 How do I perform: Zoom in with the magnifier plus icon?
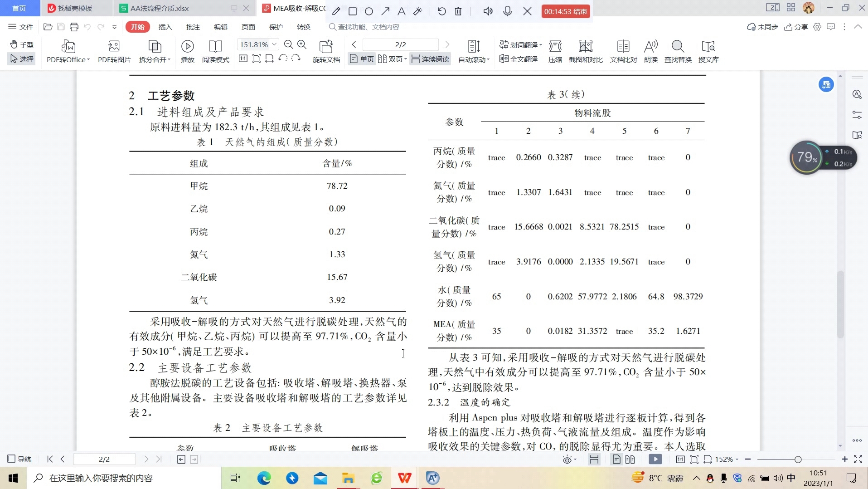tap(302, 44)
